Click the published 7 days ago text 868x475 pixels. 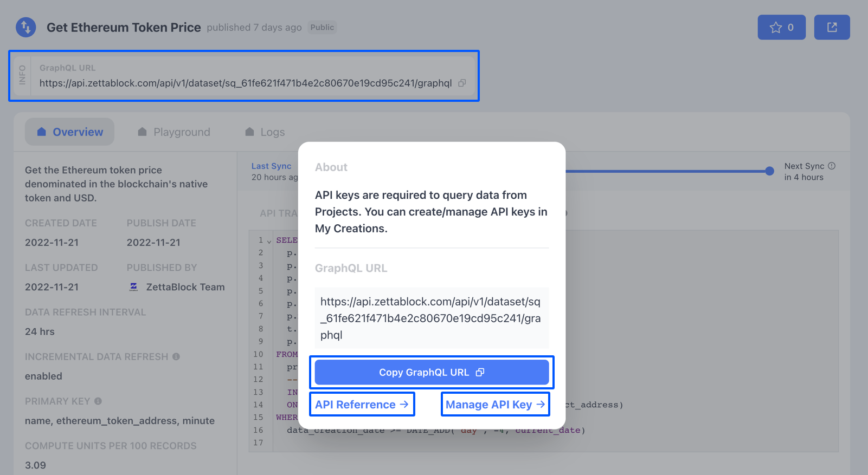click(x=254, y=27)
